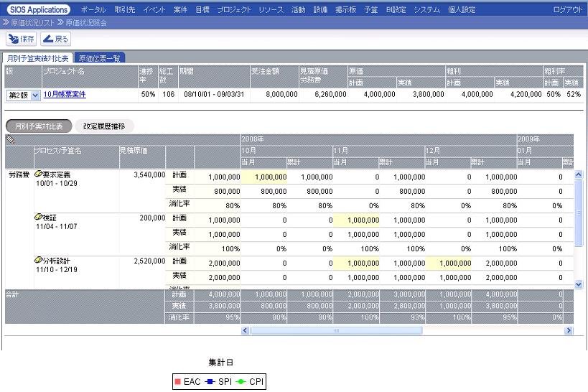This screenshot has width=588, height=392.
Task: Click the 労務費 category cell
Action: pos(19,174)
